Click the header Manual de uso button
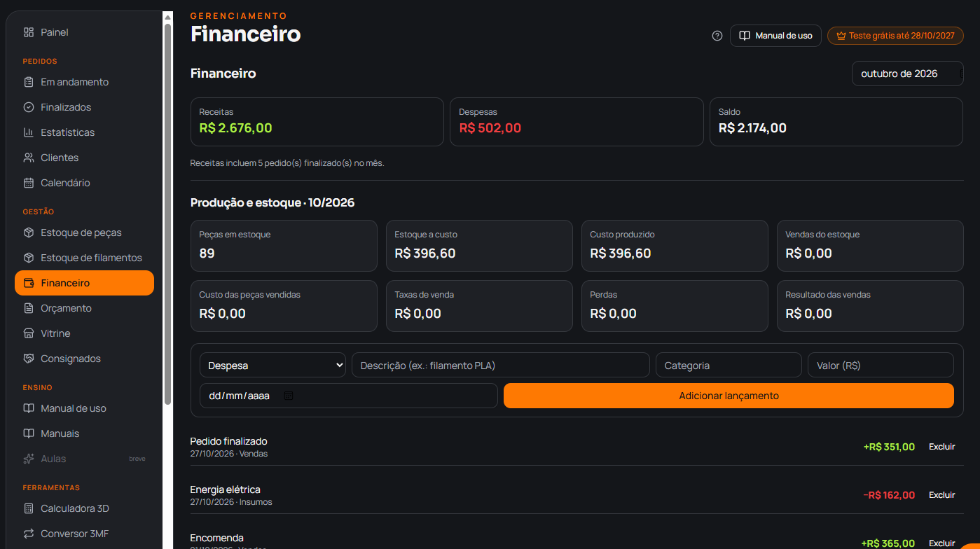This screenshot has height=549, width=980. (x=775, y=36)
